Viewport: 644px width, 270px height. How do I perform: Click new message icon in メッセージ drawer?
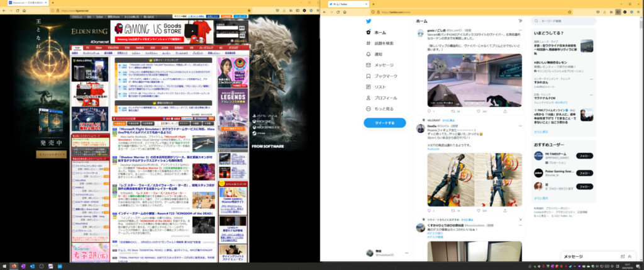[623, 256]
